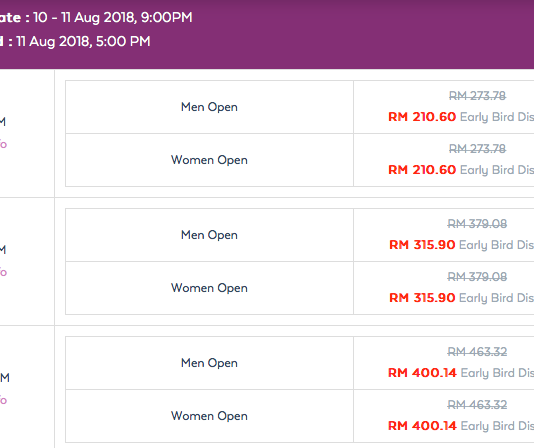The image size is (534, 448).
Task: Pick Men Open priced at RM 400.14
Action: tap(209, 363)
